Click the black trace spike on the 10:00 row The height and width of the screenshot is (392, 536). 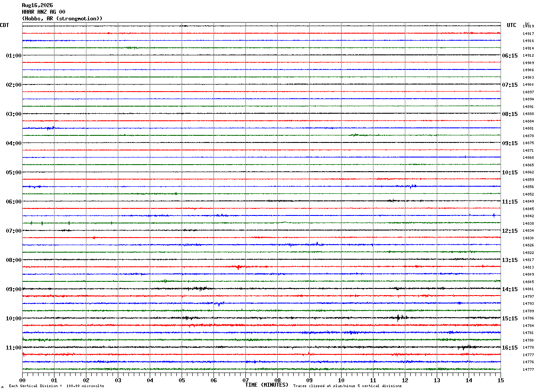[x=399, y=317]
